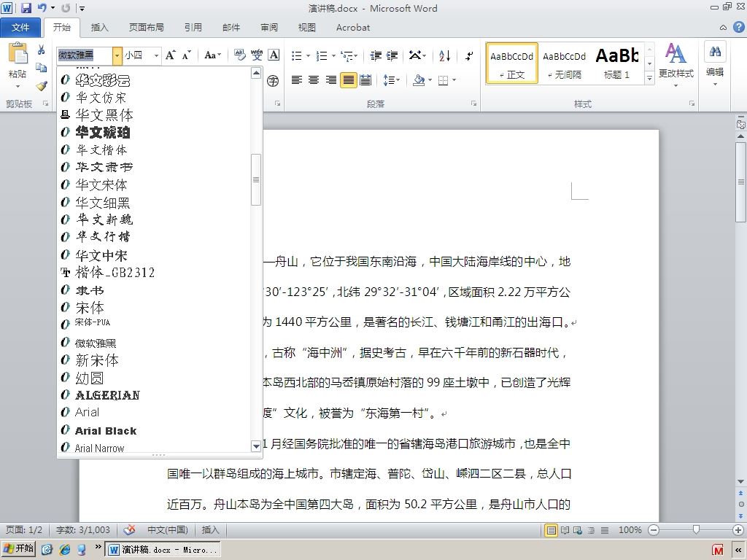Open the shading color dropdown arrow
Image resolution: width=747 pixels, height=560 pixels.
click(x=429, y=80)
